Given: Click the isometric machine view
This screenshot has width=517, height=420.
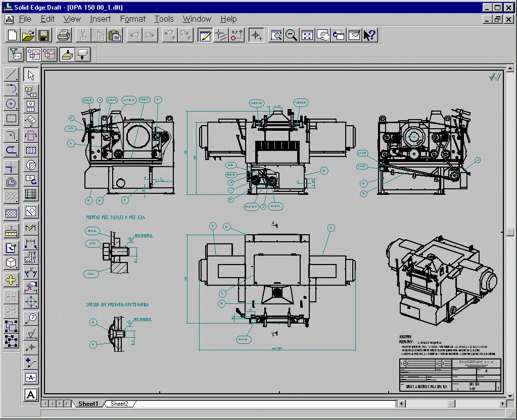Looking at the screenshot, I should pos(441,281).
